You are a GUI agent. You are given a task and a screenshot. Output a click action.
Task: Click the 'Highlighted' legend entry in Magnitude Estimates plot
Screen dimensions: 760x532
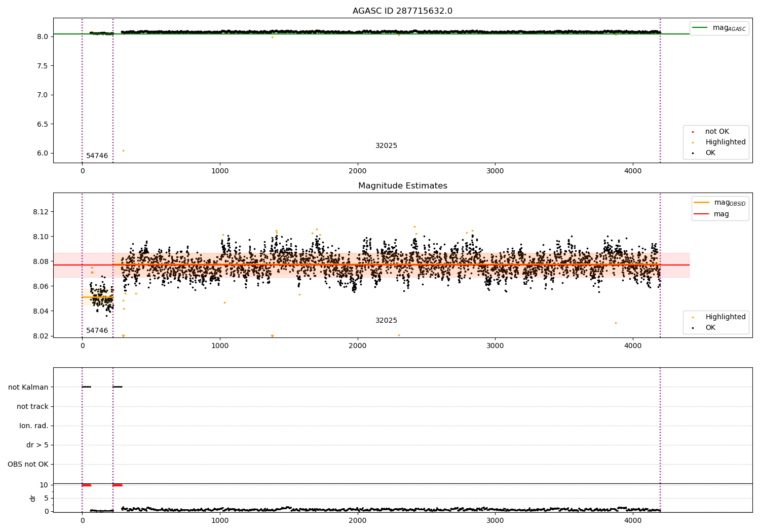tap(725, 317)
